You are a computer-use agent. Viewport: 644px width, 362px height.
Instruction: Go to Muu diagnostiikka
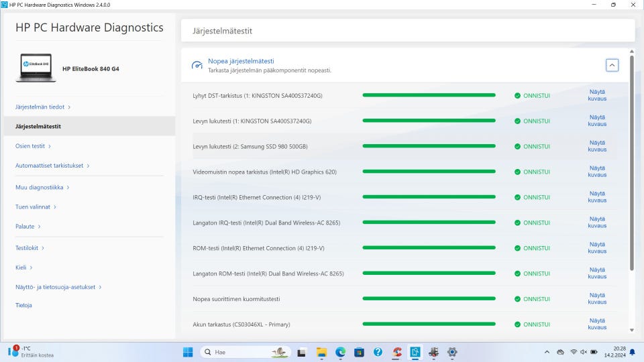(40, 187)
